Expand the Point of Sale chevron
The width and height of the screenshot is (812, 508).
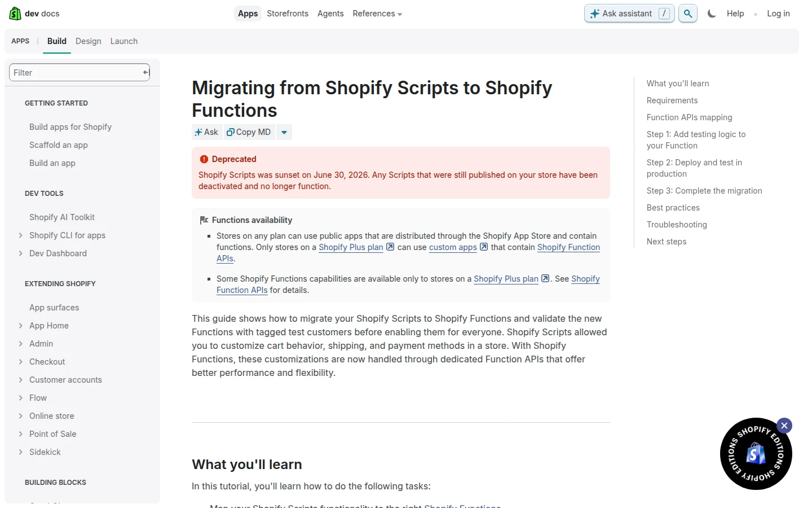(21, 434)
